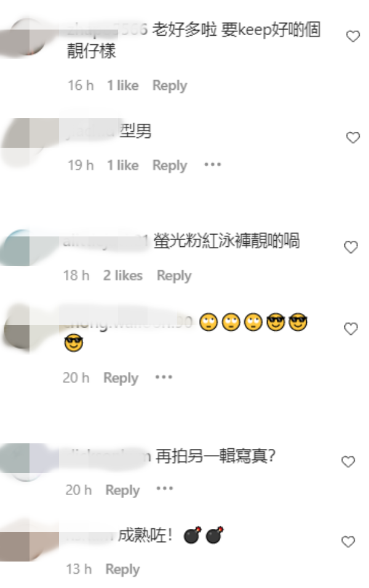Open three-dot menu on 再拍另一輯寫真 comment
This screenshot has width=369, height=588.
pos(164,489)
